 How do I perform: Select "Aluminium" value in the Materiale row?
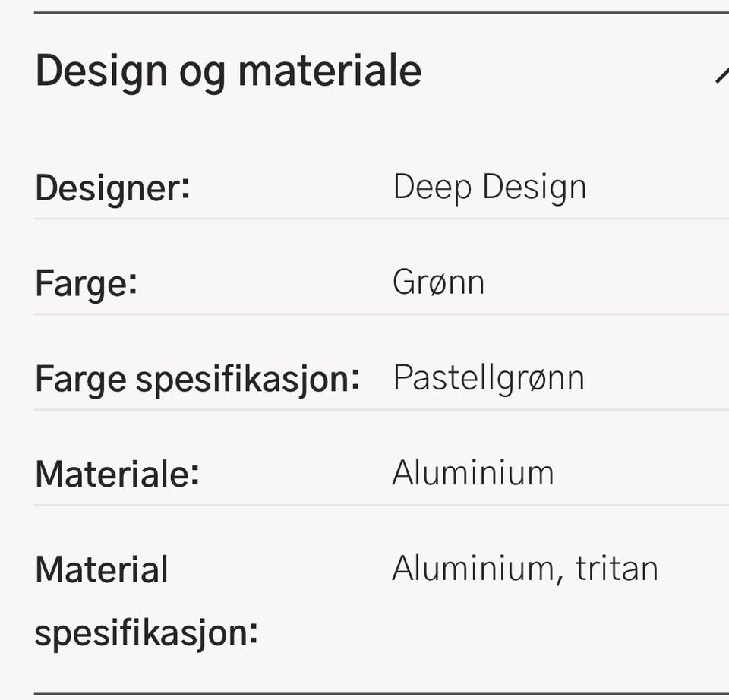click(472, 473)
